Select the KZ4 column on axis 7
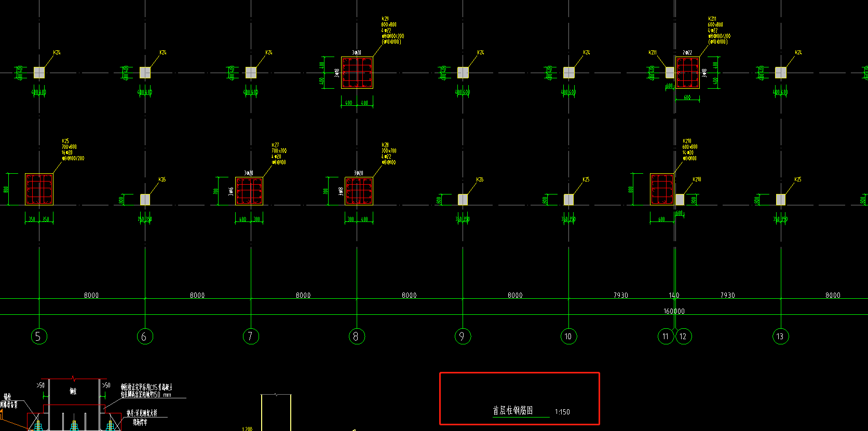Image resolution: width=868 pixels, height=431 pixels. tap(251, 73)
